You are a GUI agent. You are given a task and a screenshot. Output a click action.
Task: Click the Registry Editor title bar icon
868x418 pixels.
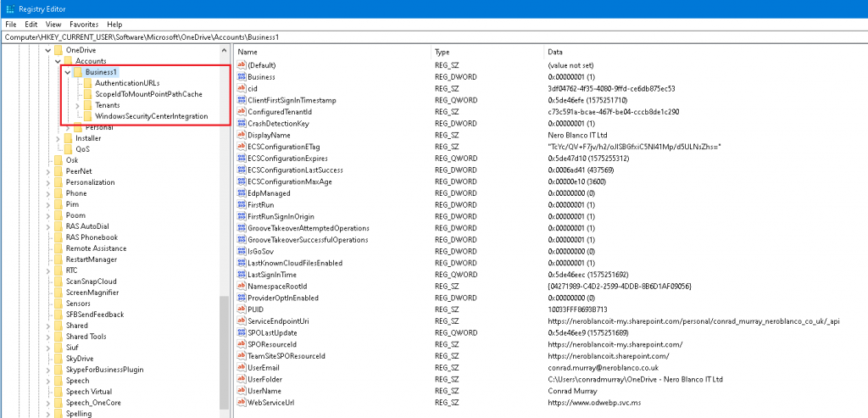click(x=10, y=8)
